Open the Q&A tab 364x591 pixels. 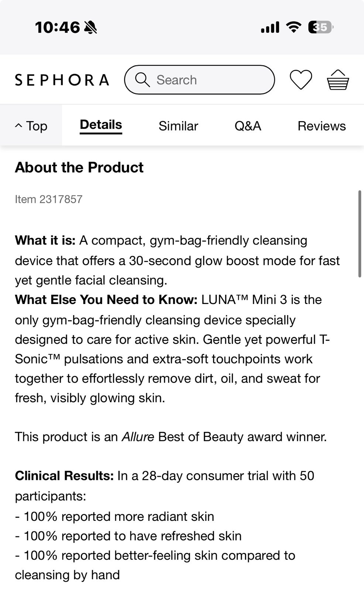pyautogui.click(x=248, y=126)
